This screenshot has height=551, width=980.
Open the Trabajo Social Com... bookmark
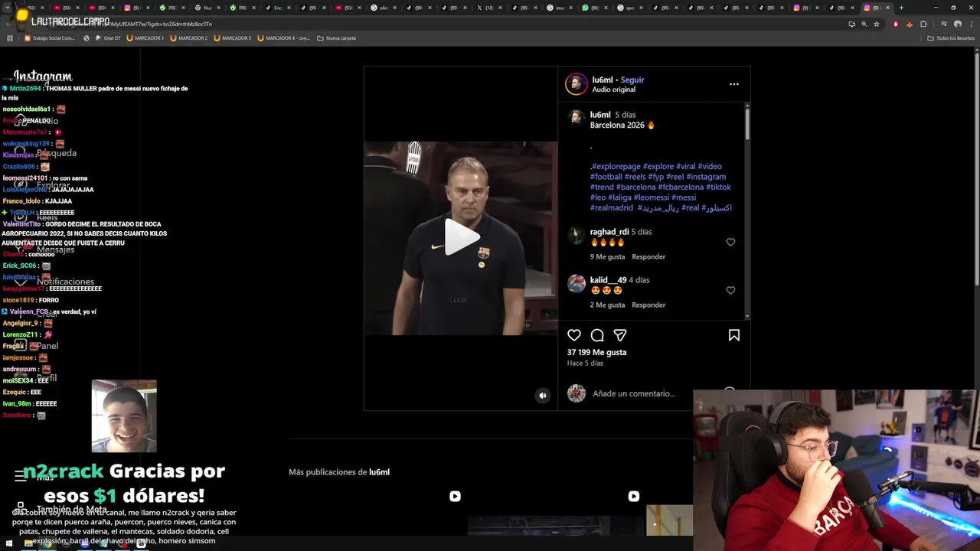coord(50,37)
